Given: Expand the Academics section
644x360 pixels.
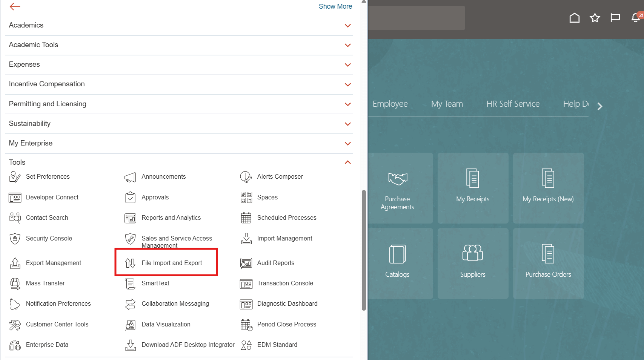Looking at the screenshot, I should 347,26.
